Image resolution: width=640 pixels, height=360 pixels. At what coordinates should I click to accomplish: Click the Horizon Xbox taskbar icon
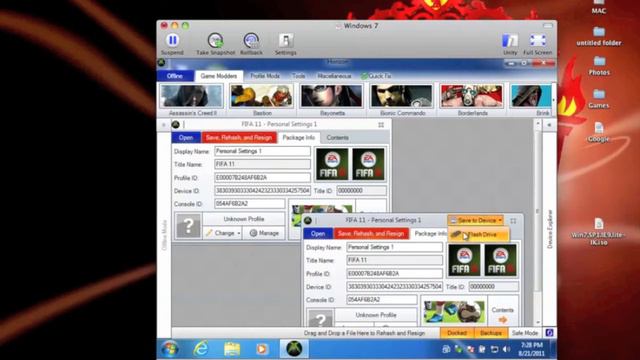[294, 349]
